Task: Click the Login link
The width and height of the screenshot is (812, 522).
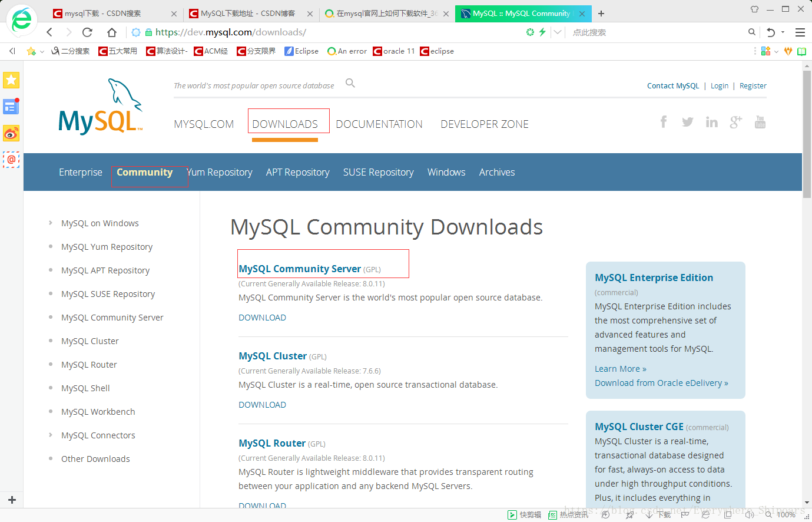Action: tap(720, 86)
